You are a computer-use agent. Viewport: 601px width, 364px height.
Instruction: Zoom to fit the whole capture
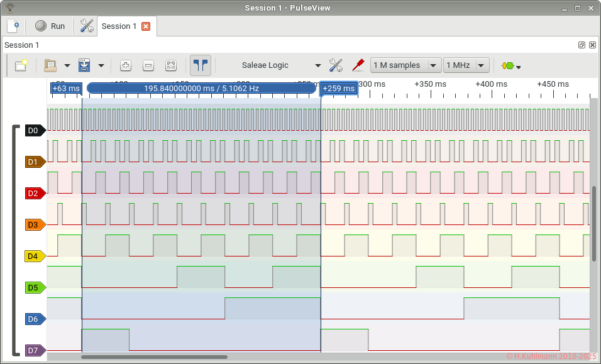coord(171,65)
